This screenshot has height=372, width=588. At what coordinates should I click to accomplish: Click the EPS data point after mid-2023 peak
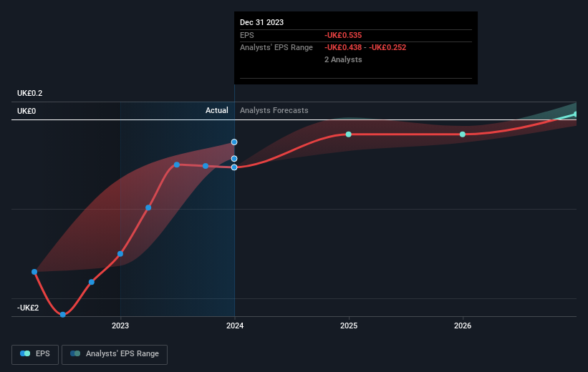[x=206, y=166]
